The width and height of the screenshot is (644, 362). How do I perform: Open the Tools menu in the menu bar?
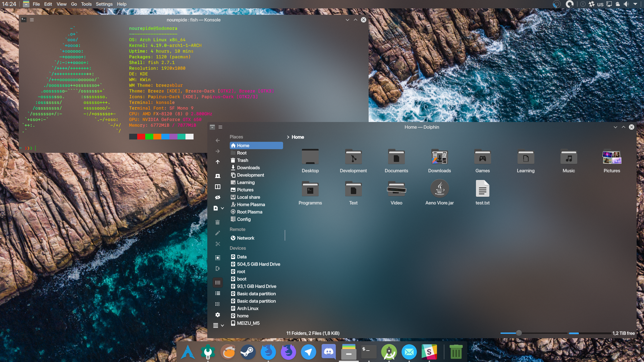pos(86,4)
